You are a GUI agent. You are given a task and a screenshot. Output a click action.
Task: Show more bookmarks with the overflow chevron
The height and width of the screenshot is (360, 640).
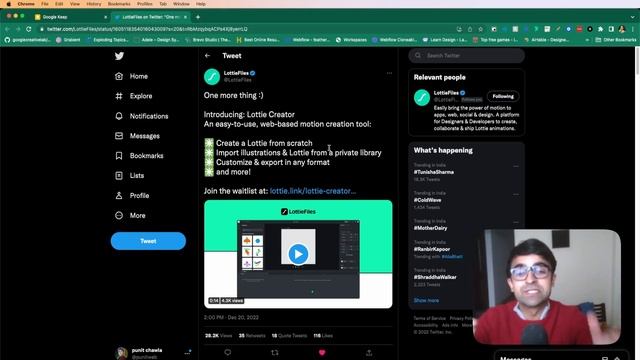click(587, 40)
